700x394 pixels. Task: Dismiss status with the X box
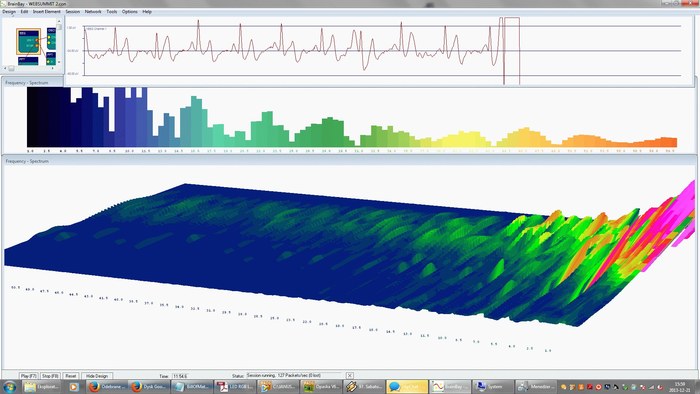click(x=350, y=376)
